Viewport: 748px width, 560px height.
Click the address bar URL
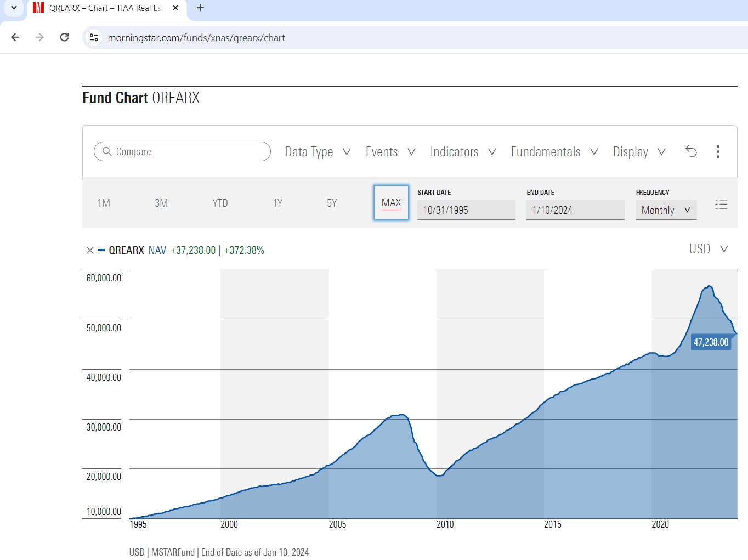[x=196, y=38]
